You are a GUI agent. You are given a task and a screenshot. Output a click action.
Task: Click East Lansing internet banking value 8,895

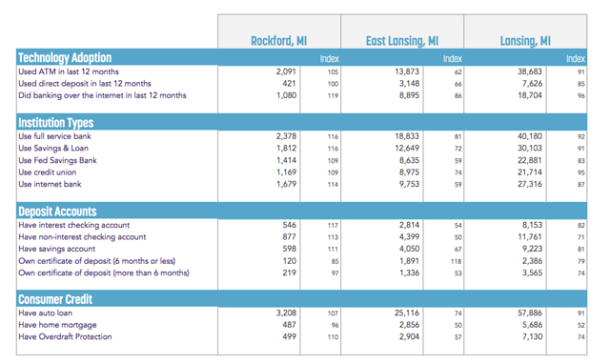pyautogui.click(x=409, y=95)
